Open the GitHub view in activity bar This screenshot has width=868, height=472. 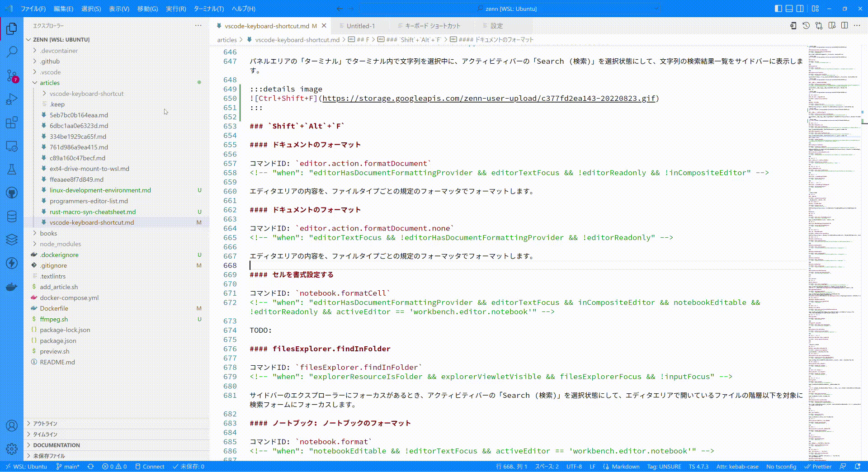pyautogui.click(x=12, y=193)
